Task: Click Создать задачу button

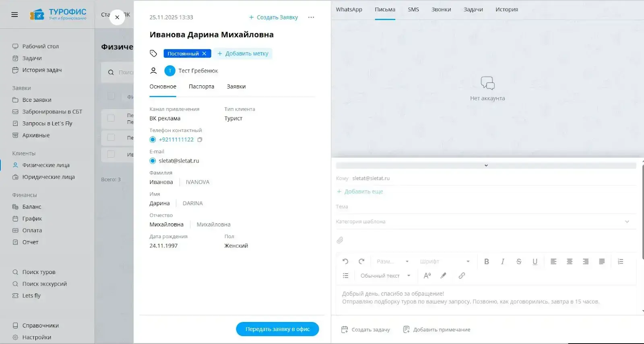Action: pos(365,330)
